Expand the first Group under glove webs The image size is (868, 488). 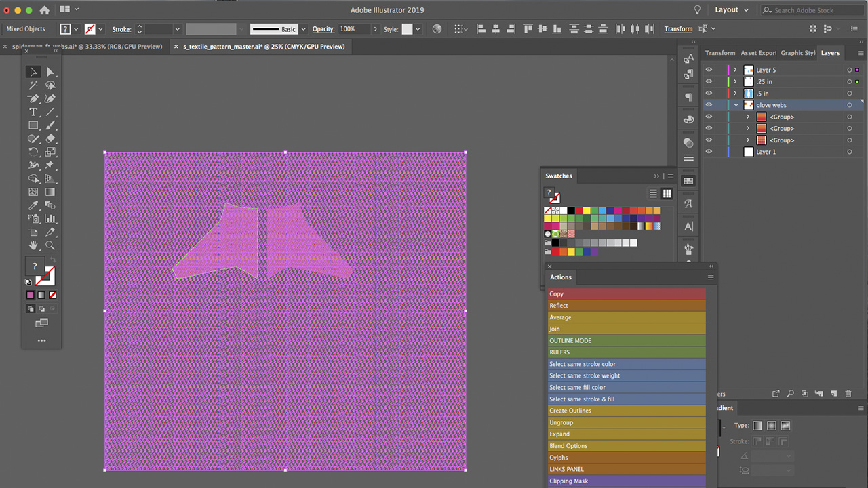pyautogui.click(x=748, y=117)
